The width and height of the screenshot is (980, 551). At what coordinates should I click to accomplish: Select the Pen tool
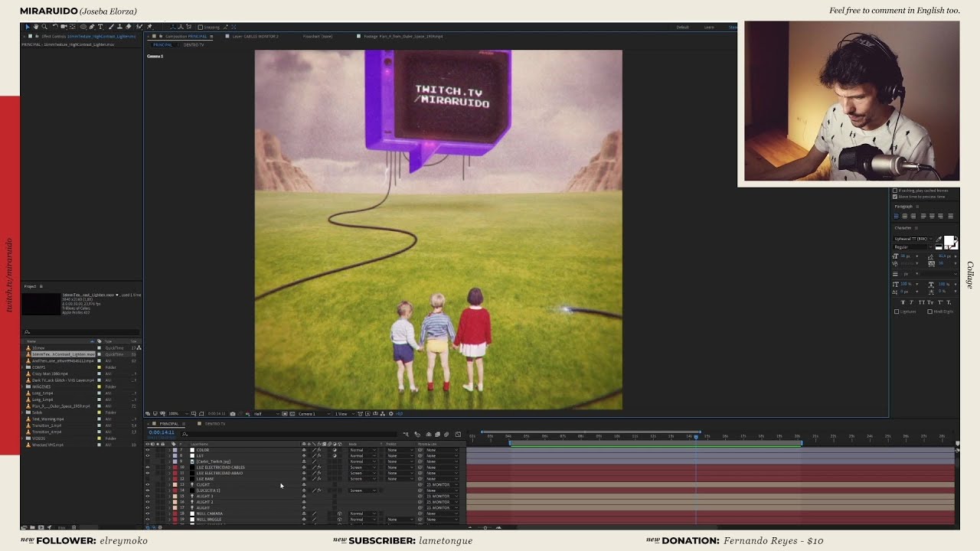[92, 27]
